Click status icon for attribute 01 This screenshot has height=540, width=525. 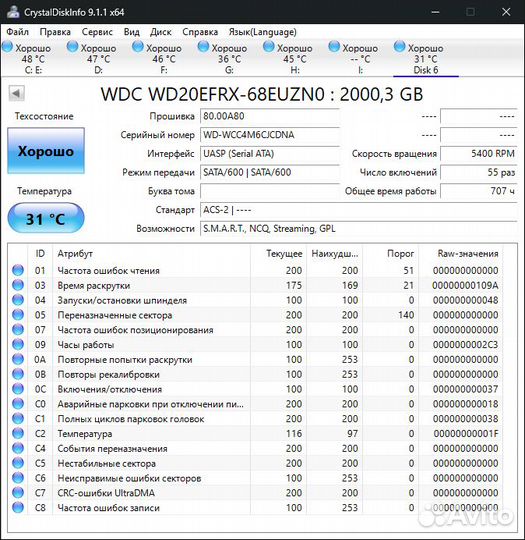pos(18,270)
